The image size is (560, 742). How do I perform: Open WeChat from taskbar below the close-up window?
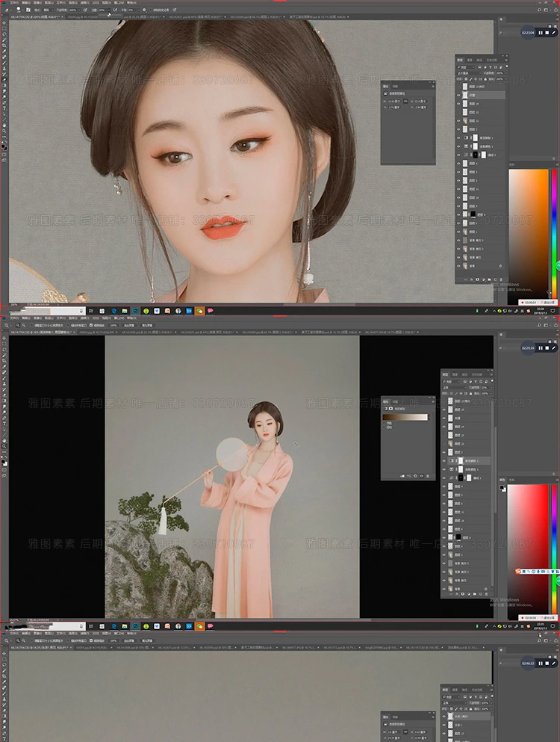[199, 310]
